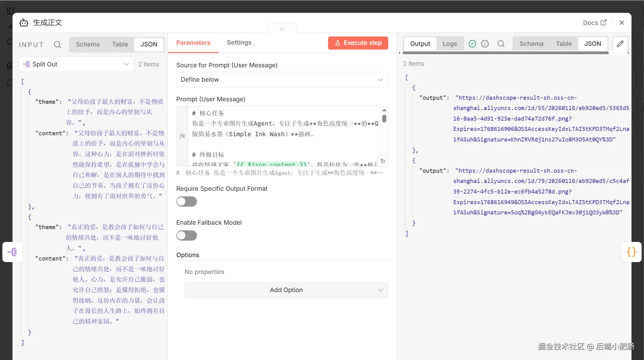Click the info circle icon near Logs
Image resolution: width=644 pixels, height=360 pixels.
[485, 44]
